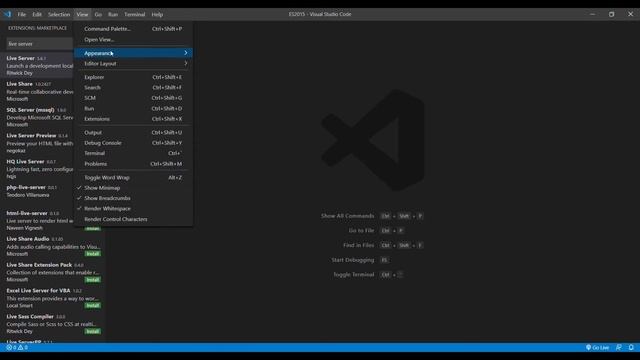Expand the Editor Layout submenu

[133, 64]
